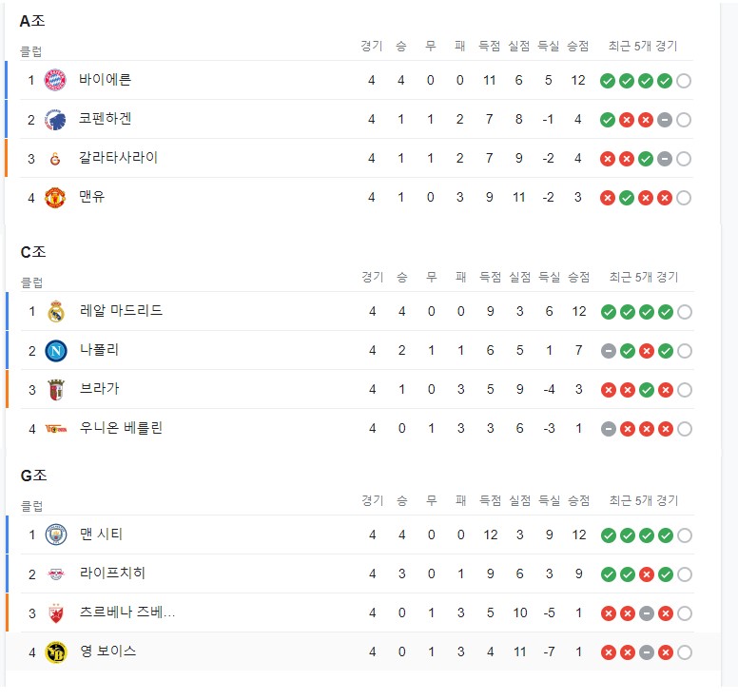The width and height of the screenshot is (738, 700).
Task: Click the Real Madrid club crest
Action: click(56, 311)
